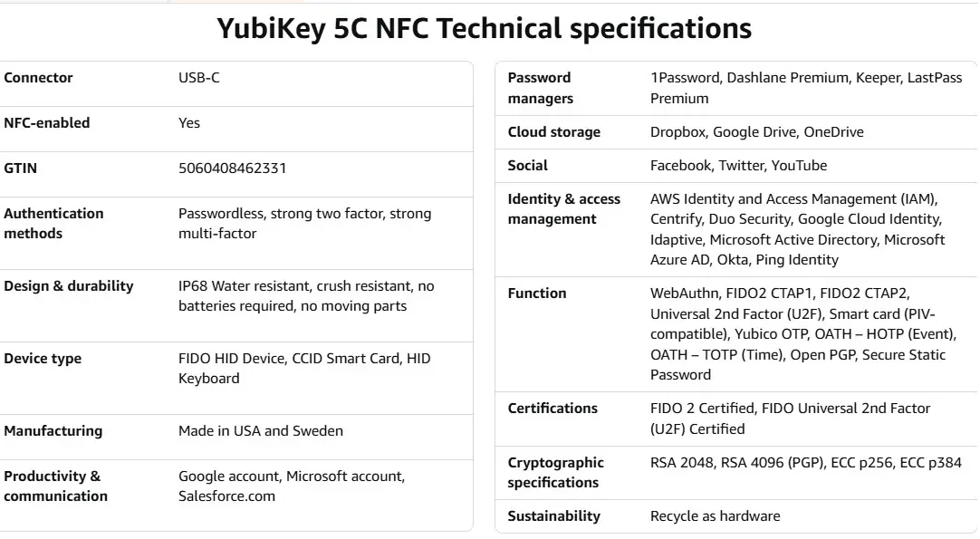Select the Recycle as hardware text
The width and height of the screenshot is (980, 539).
(x=715, y=516)
